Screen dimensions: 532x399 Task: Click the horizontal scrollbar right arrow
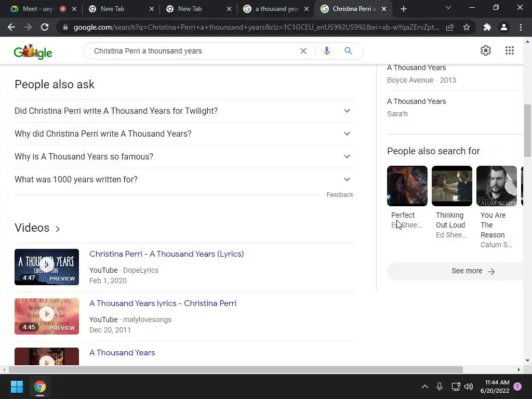coord(518,369)
